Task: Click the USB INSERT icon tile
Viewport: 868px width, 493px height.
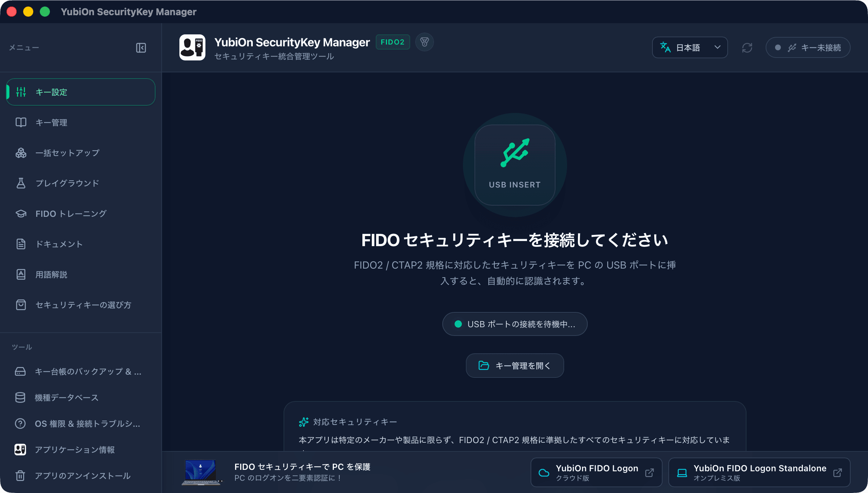Action: 515,165
